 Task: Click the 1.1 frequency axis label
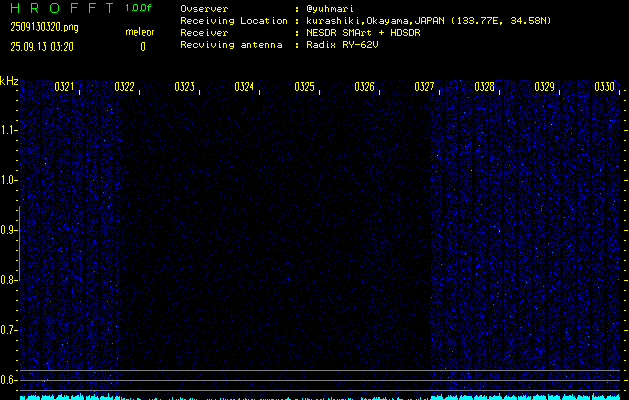pyautogui.click(x=8, y=130)
